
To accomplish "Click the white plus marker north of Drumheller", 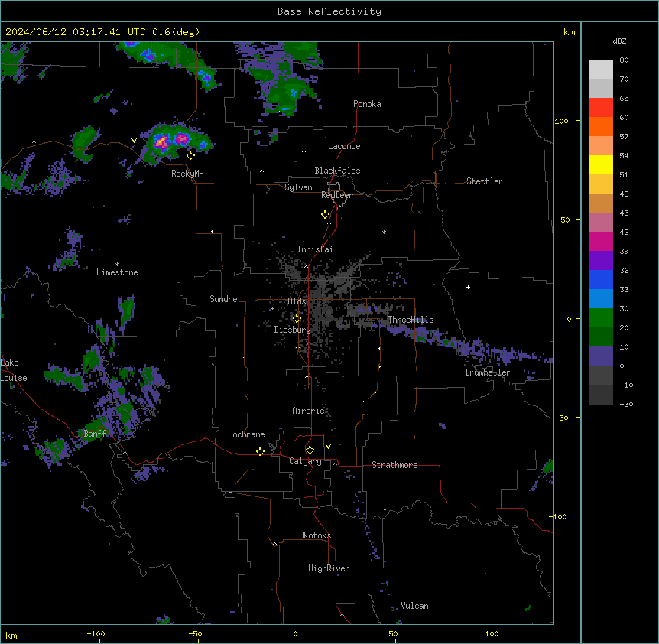I will (468, 287).
